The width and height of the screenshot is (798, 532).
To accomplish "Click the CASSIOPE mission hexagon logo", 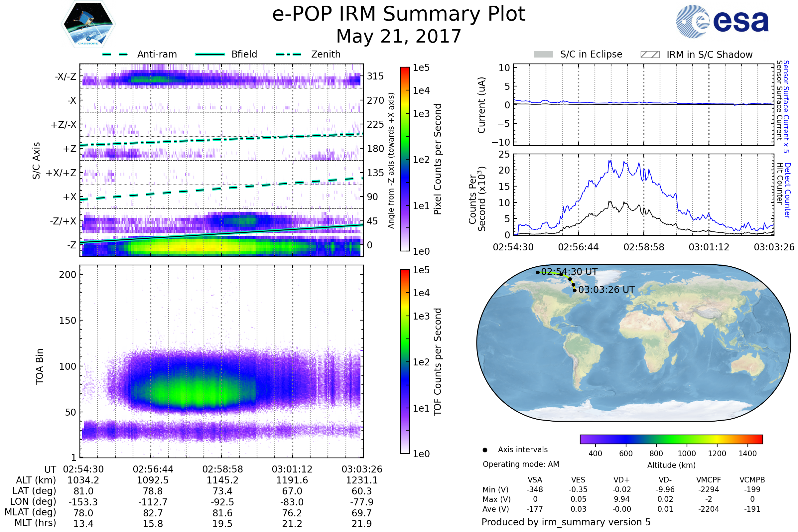I will [88, 24].
